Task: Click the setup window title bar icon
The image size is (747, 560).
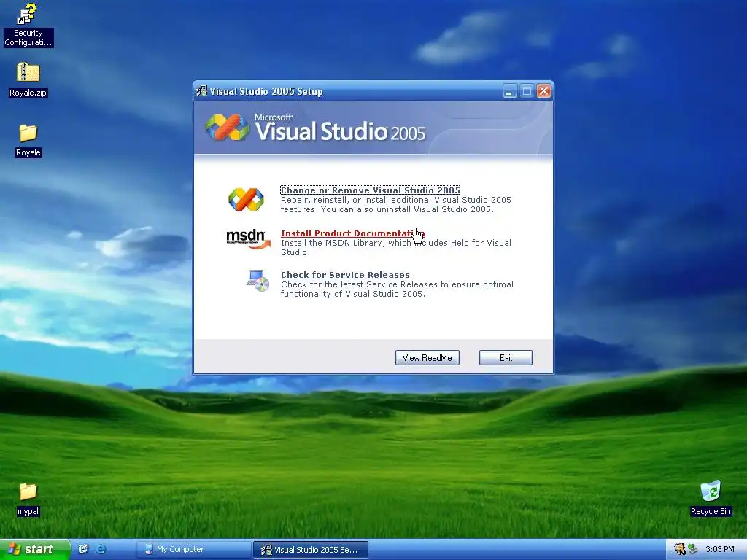Action: [202, 91]
